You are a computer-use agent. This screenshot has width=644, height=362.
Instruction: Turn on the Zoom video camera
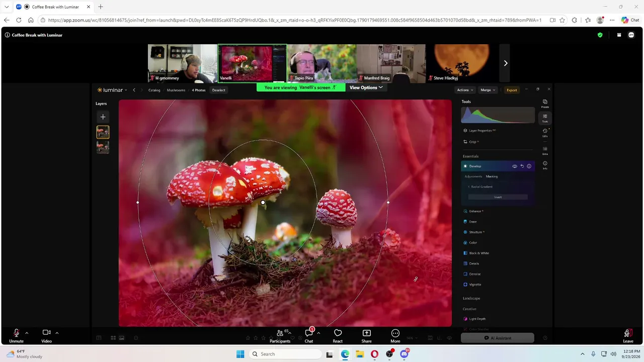[x=46, y=335]
